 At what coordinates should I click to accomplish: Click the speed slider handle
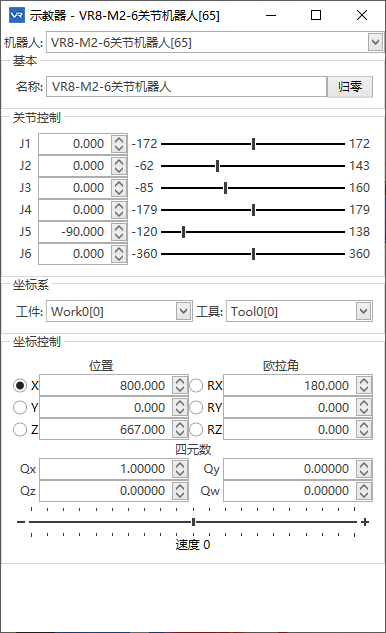[193, 522]
